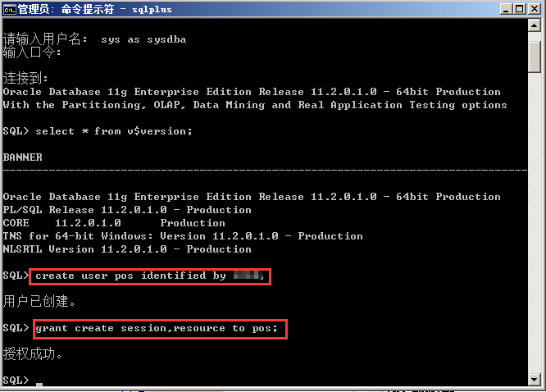Click the 'NLSRTL Version 11.2.0.1.0' line
This screenshot has width=546, height=392.
(127, 249)
